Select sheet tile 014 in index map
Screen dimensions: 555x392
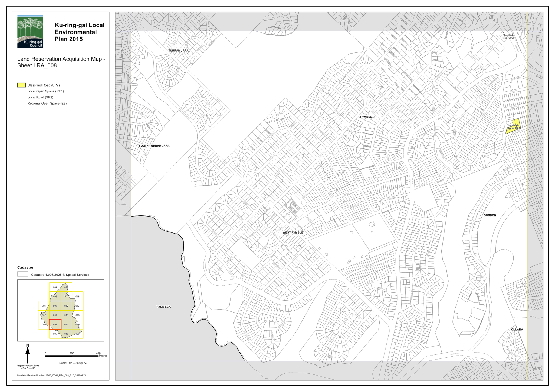pos(66,324)
